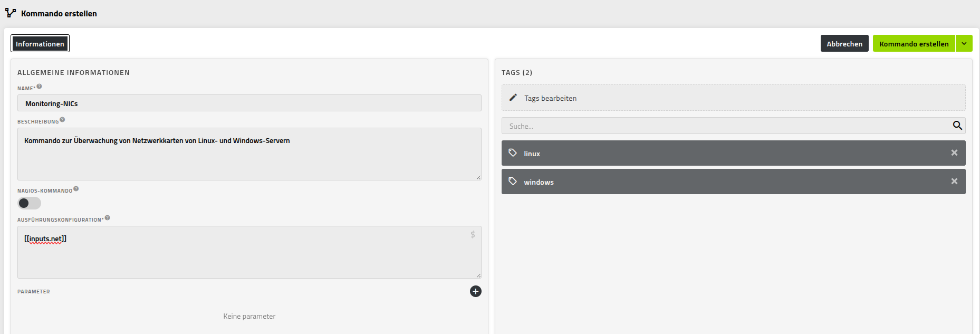This screenshot has height=334, width=980.
Task: Insert variable using dollar sign icon
Action: click(473, 235)
